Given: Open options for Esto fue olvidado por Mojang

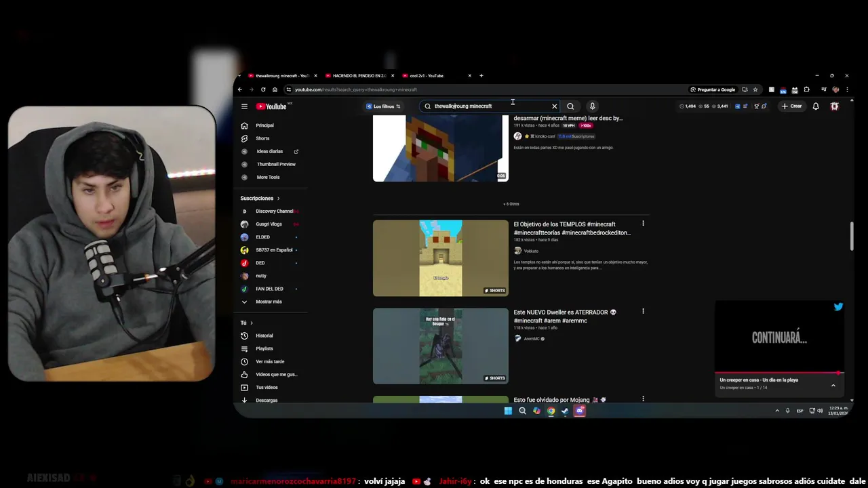Looking at the screenshot, I should (x=643, y=399).
